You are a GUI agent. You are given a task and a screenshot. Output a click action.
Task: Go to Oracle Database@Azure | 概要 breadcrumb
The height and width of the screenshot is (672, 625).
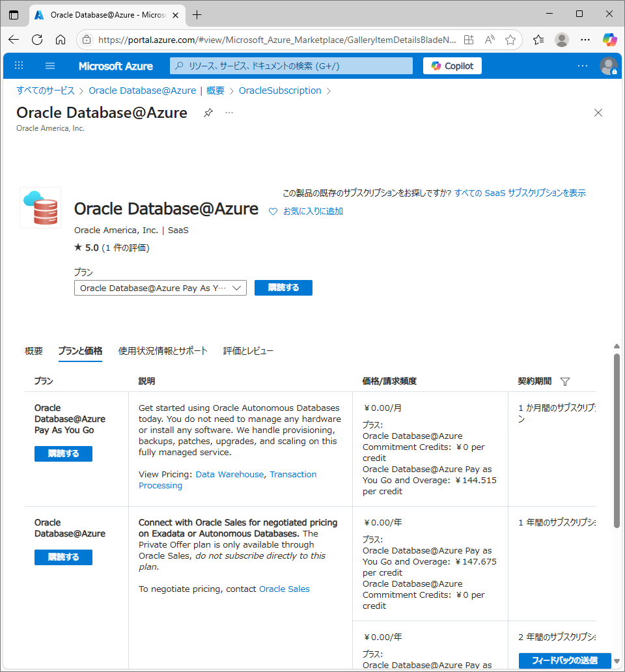(x=156, y=91)
